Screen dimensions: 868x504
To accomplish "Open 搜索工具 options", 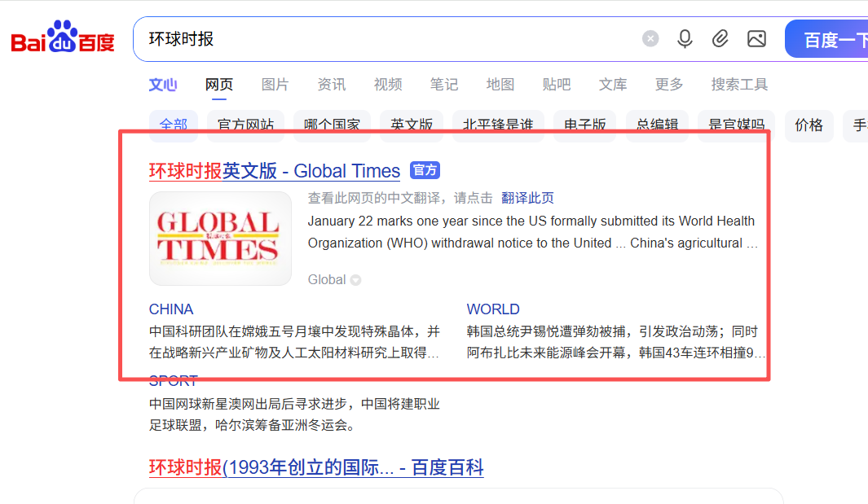I will 739,85.
